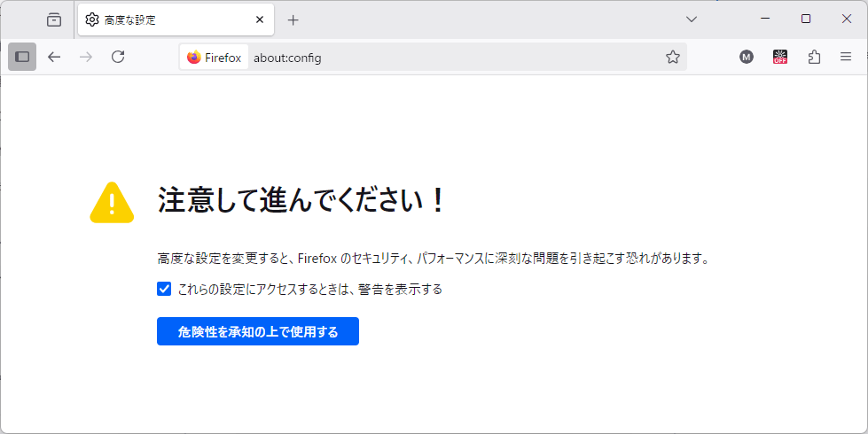Maximize the Firefox window
The height and width of the screenshot is (434, 868).
tap(806, 19)
